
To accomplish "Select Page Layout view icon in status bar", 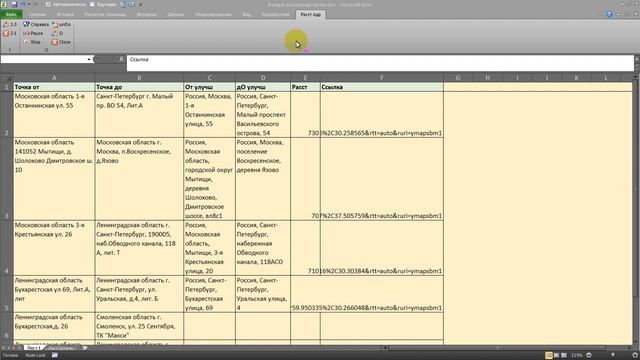I will tap(557, 356).
